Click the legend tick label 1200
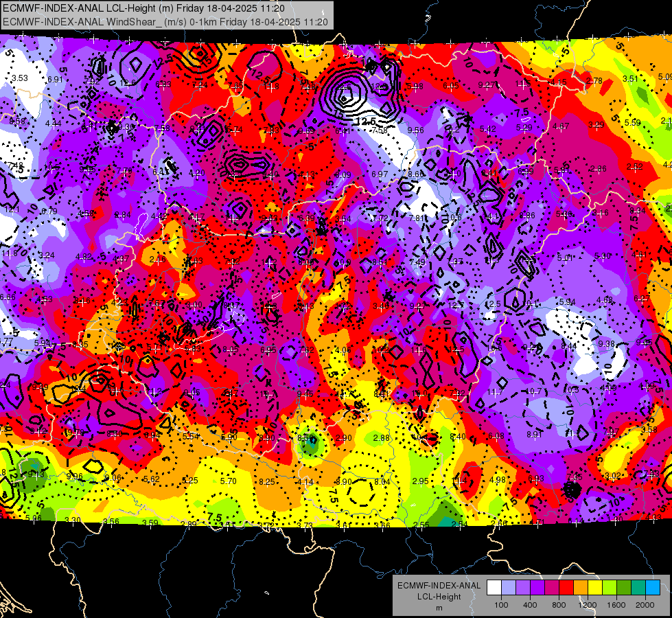This screenshot has width=672, height=618. point(588,605)
